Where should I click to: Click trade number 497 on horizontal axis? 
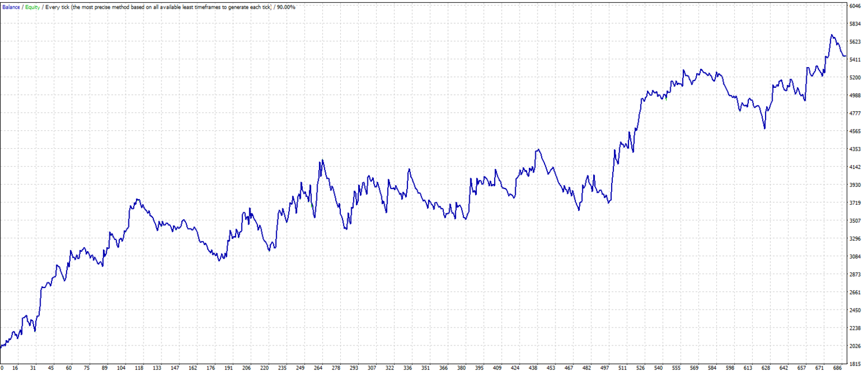605,368
